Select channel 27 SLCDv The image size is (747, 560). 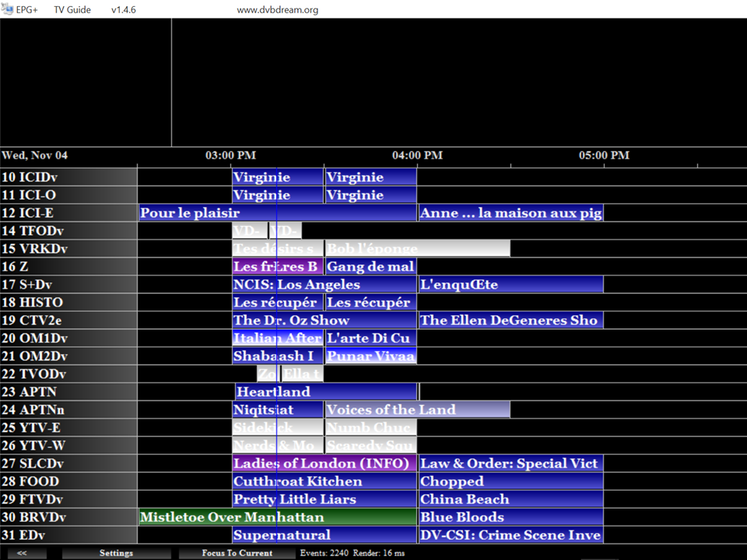point(68,464)
